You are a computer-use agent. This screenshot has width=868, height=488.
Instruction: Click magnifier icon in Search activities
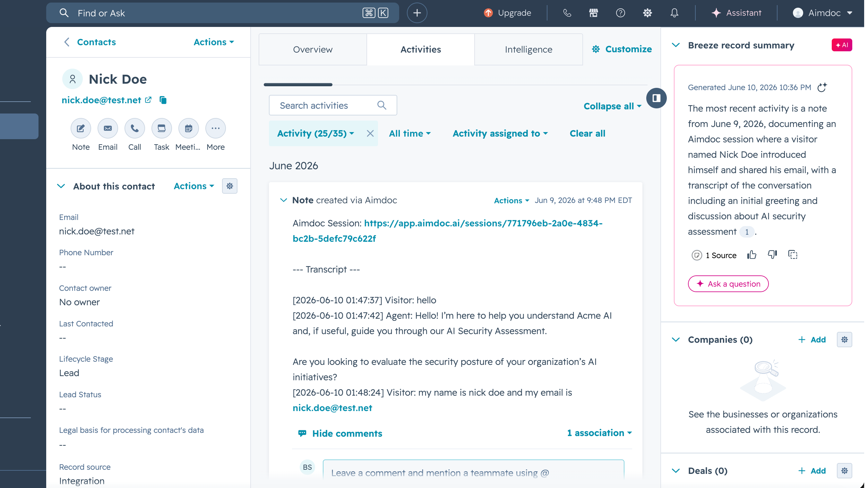point(382,105)
